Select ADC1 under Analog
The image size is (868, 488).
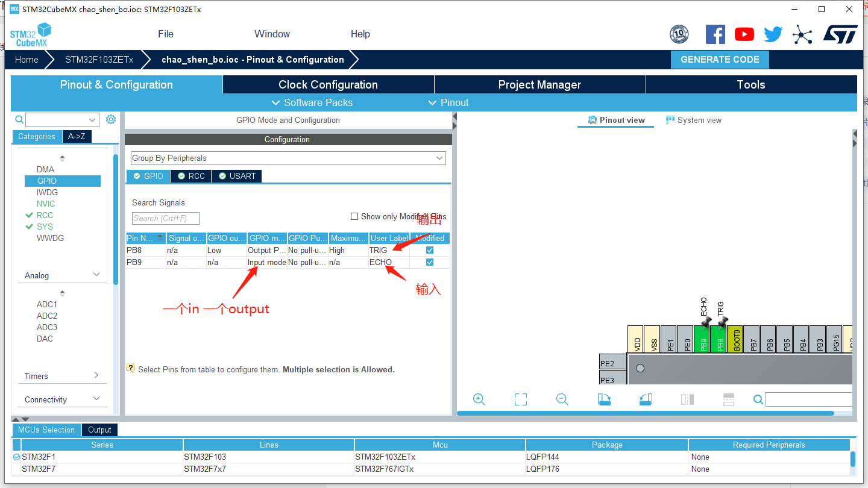coord(47,304)
